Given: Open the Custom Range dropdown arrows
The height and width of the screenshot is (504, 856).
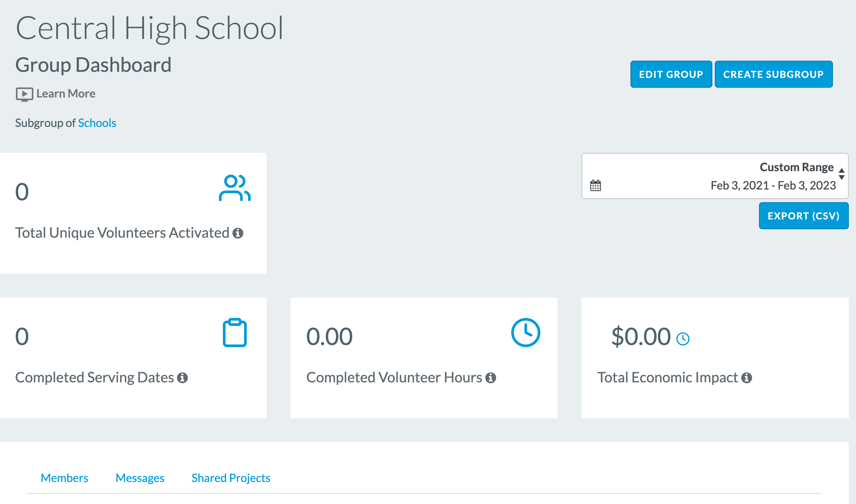Looking at the screenshot, I should tap(842, 174).
